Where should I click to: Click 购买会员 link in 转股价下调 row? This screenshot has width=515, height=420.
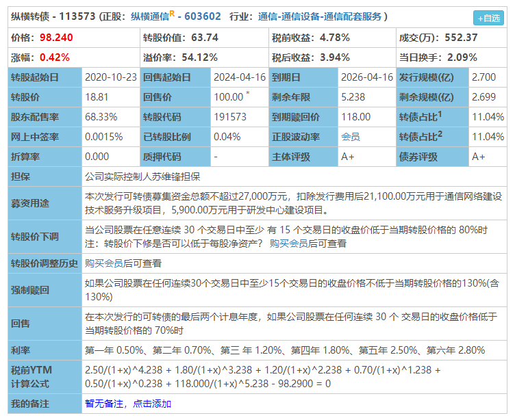[x=289, y=244]
